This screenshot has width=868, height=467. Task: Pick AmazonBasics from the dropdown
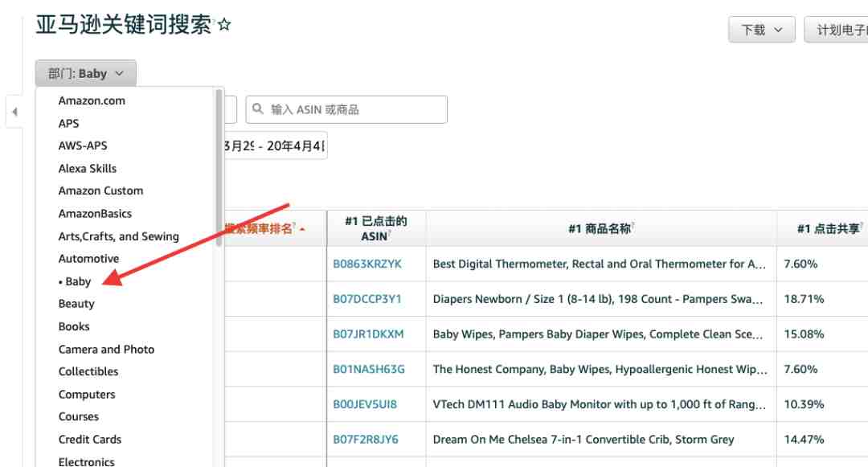click(95, 214)
